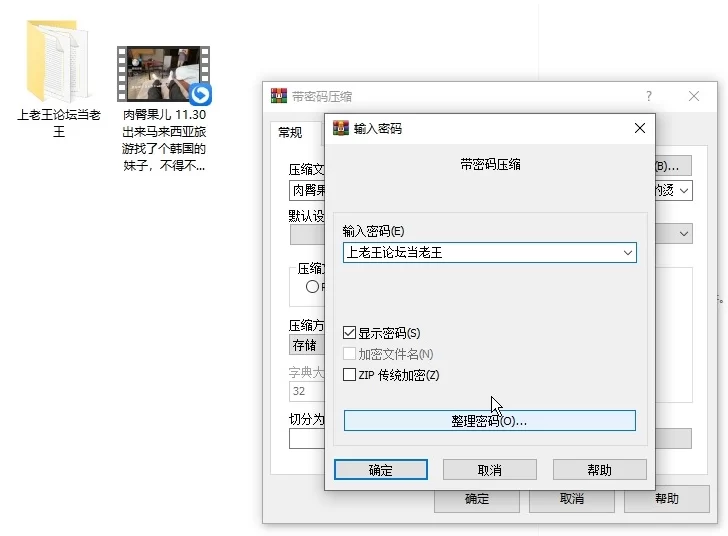The height and width of the screenshot is (536, 728).
Task: Uncheck the 显示密码(S) checkbox
Action: click(349, 333)
